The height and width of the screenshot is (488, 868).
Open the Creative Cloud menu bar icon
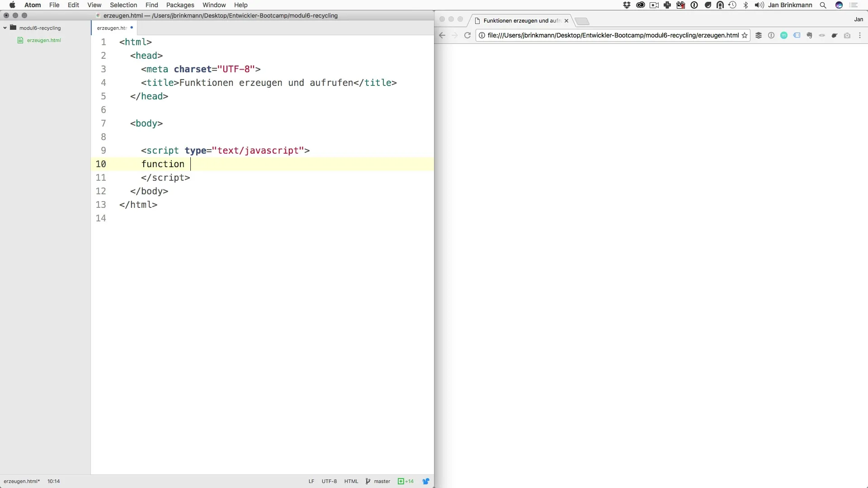(640, 5)
